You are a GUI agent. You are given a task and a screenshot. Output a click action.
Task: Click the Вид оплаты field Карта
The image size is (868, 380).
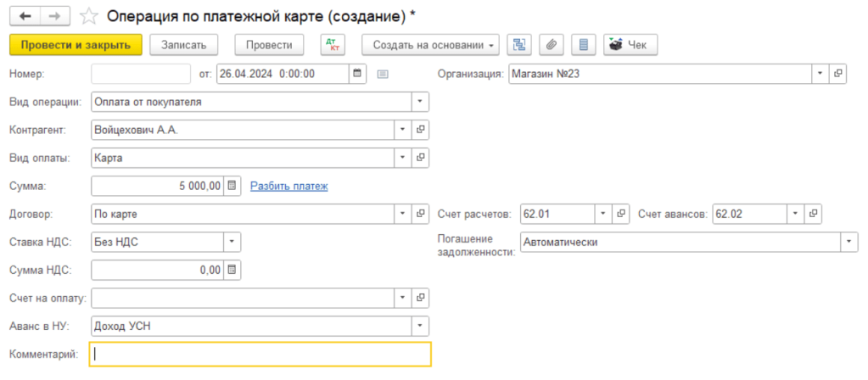click(x=243, y=158)
